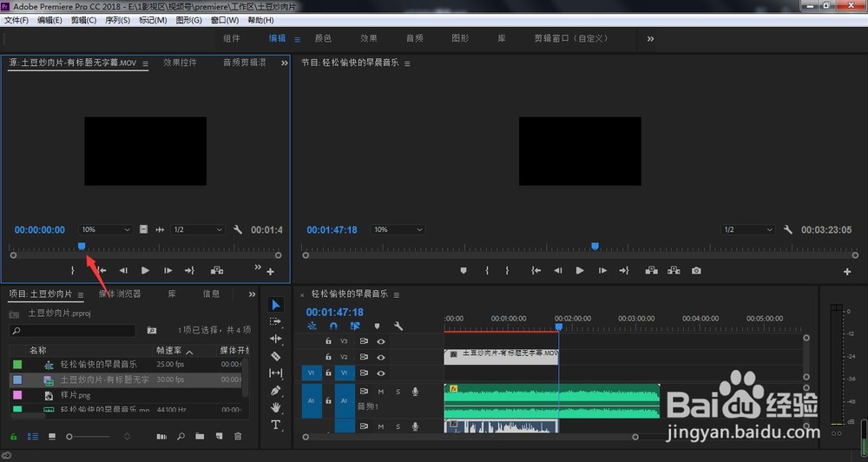Open Program monitor panel menu
This screenshot has width=868, height=462.
[x=407, y=63]
